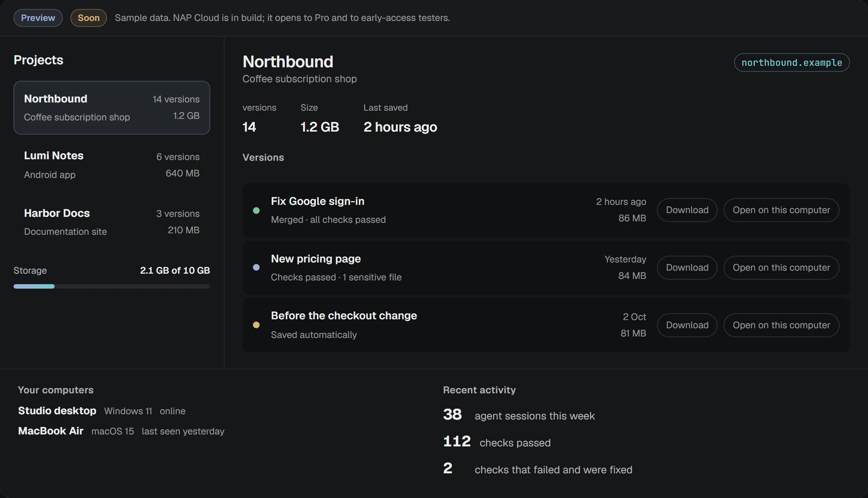The height and width of the screenshot is (498, 868).
Task: Click the 'online' status text
Action: click(172, 411)
